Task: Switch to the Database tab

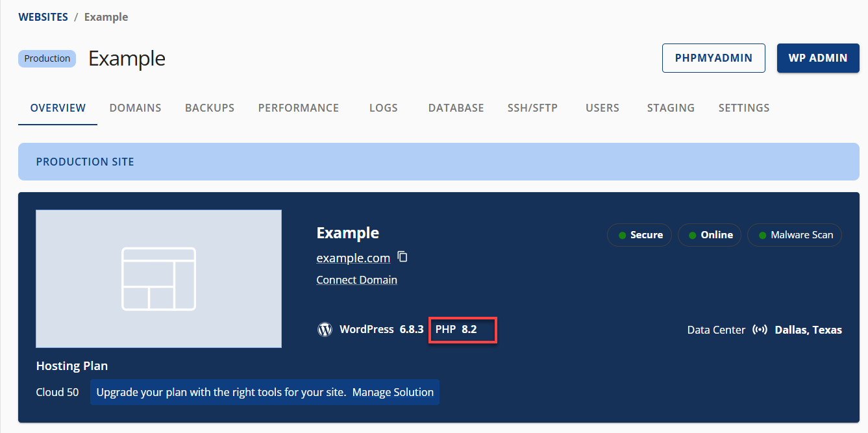Action: 455,108
